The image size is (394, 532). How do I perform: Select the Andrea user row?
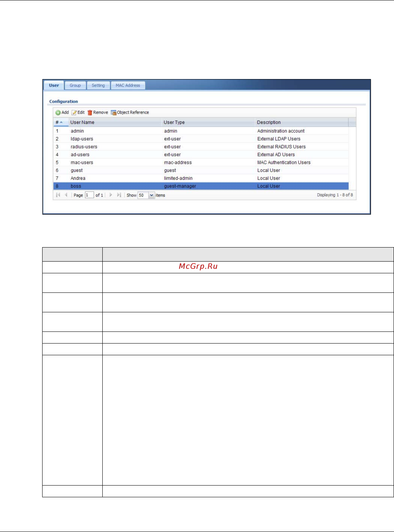[x=201, y=178]
